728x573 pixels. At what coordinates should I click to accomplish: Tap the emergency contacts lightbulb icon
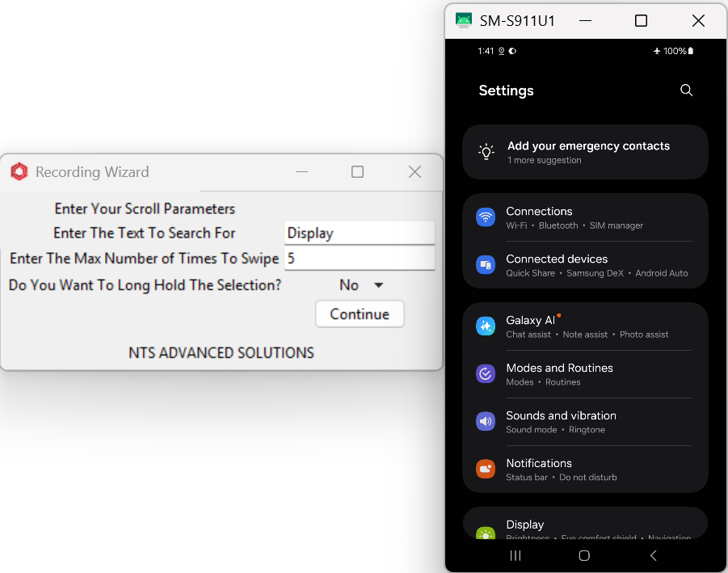click(486, 151)
